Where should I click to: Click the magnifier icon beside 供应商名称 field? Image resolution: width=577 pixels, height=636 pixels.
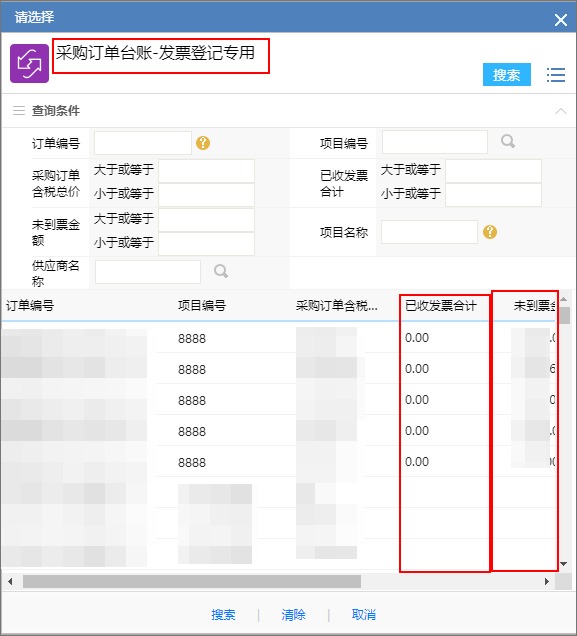click(x=221, y=271)
